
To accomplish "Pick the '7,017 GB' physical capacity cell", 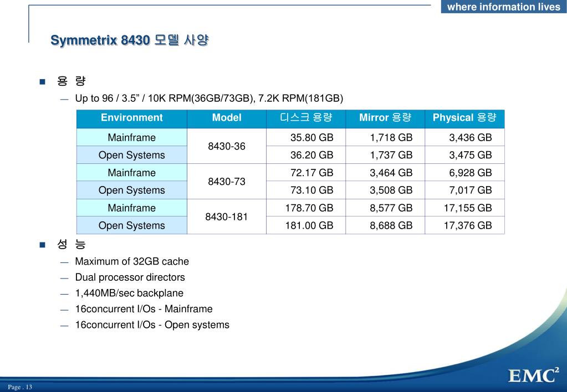I will pyautogui.click(x=464, y=190).
